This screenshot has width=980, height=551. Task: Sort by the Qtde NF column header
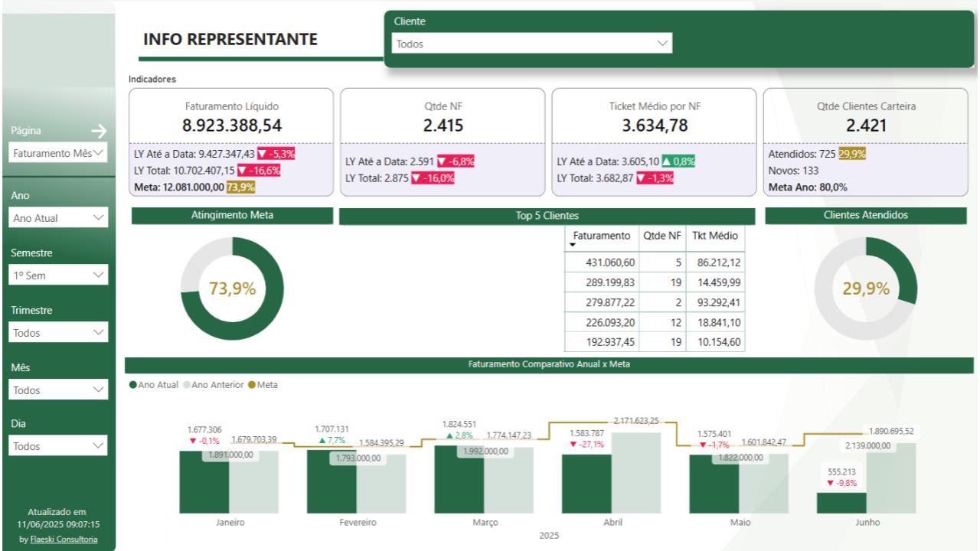[x=662, y=236]
